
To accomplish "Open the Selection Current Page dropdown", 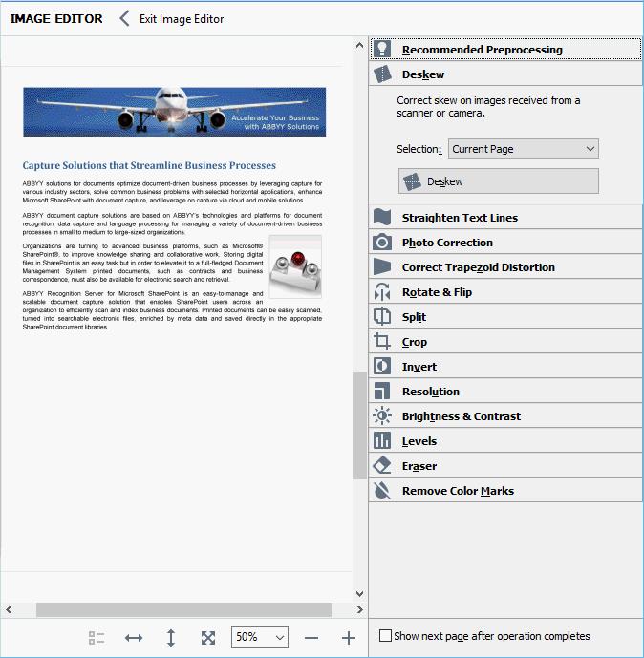I will (x=523, y=149).
